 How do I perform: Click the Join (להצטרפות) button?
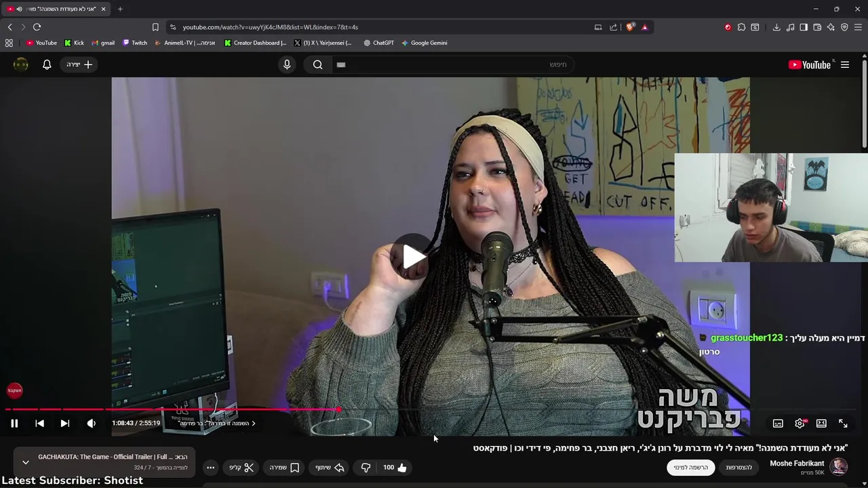(739, 468)
